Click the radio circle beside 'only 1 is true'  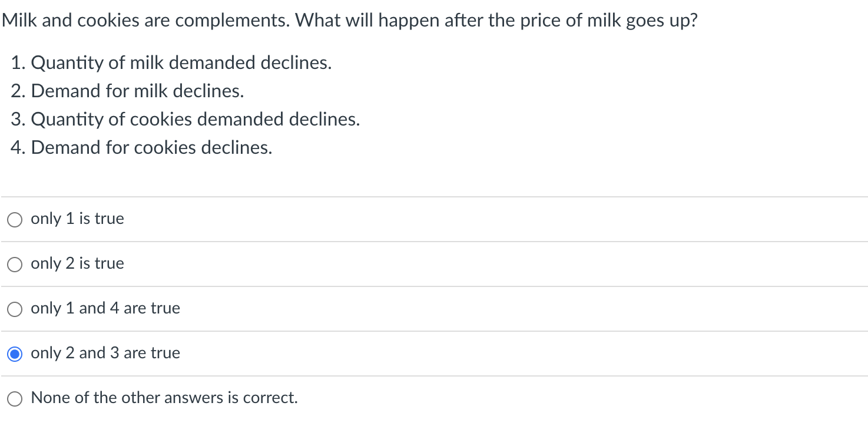click(14, 219)
